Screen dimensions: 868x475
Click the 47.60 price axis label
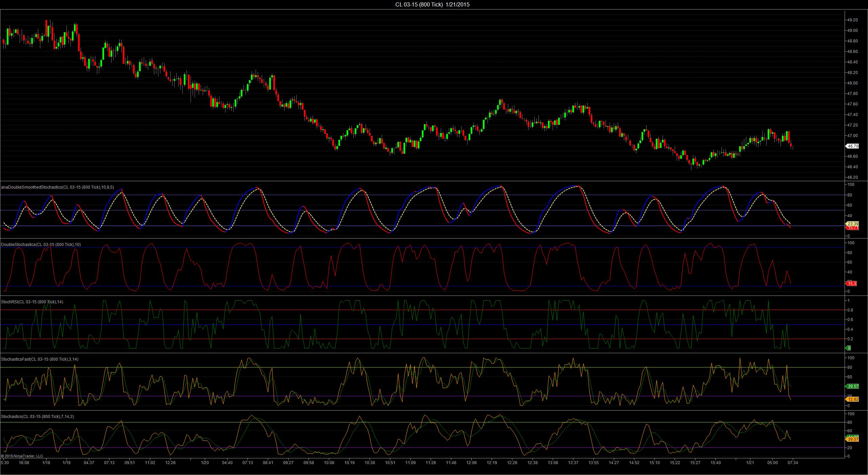point(852,104)
